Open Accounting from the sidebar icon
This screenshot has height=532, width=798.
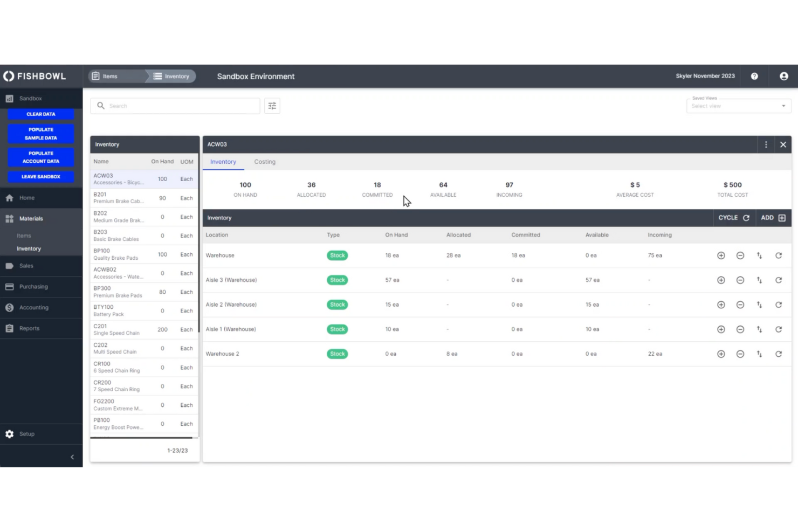coord(9,307)
